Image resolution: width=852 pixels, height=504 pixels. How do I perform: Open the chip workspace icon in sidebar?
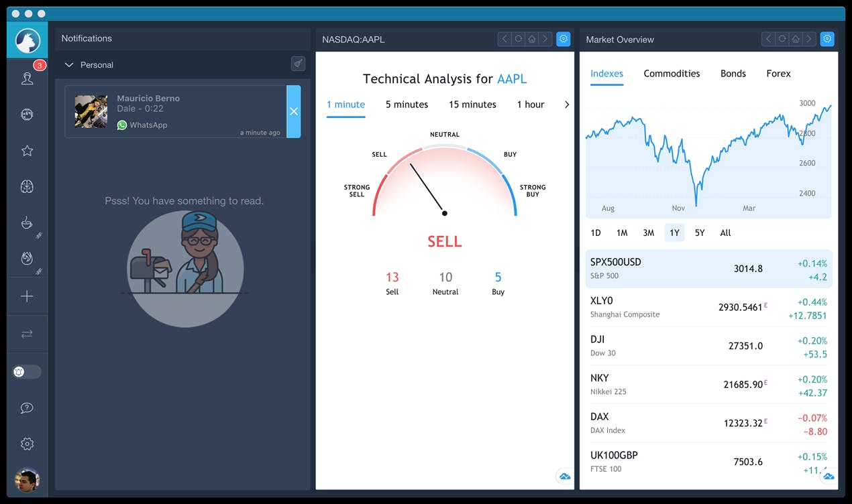28,115
